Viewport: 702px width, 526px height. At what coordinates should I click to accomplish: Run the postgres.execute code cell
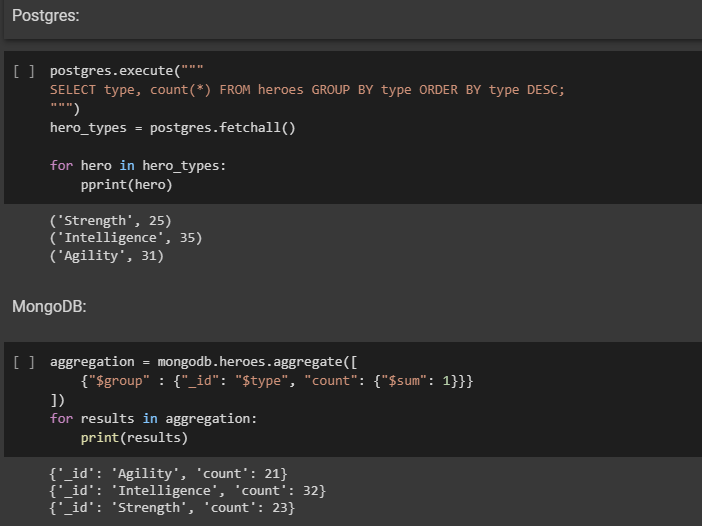pos(24,71)
